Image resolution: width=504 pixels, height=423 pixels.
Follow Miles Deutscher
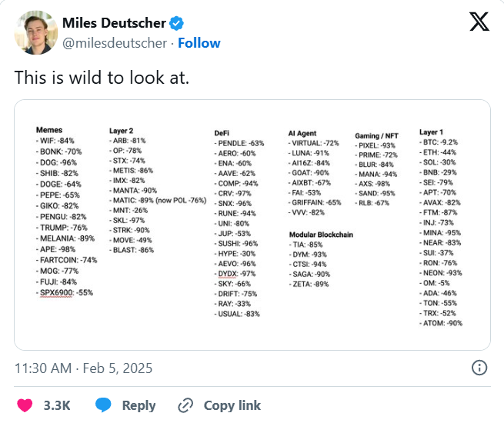199,43
